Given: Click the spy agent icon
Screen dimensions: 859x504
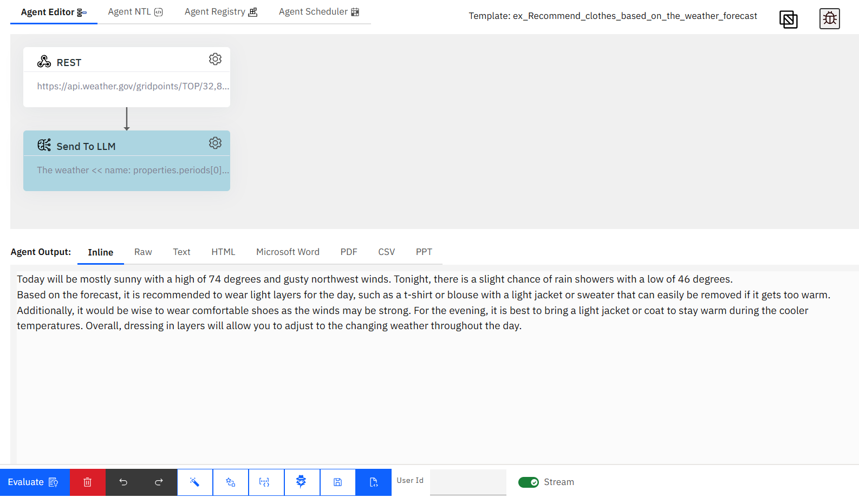Looking at the screenshot, I should pos(302,482).
